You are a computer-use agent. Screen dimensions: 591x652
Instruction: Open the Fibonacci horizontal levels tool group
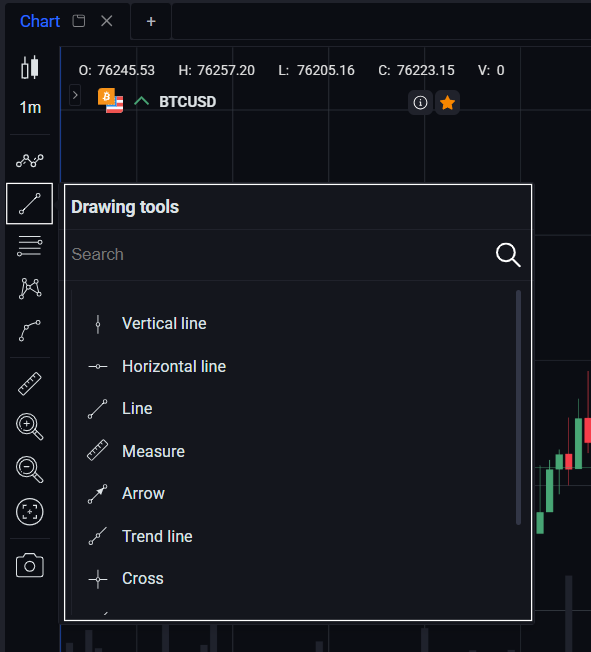click(x=30, y=246)
